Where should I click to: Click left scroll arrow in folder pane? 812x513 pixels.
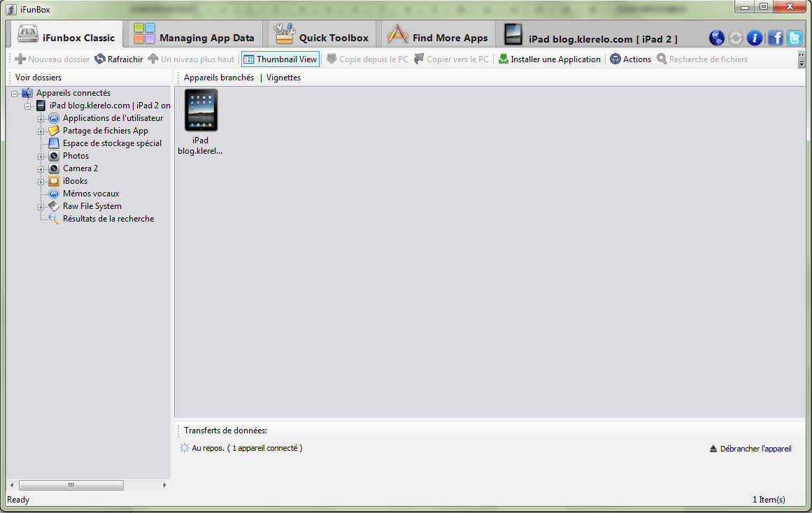click(x=12, y=485)
